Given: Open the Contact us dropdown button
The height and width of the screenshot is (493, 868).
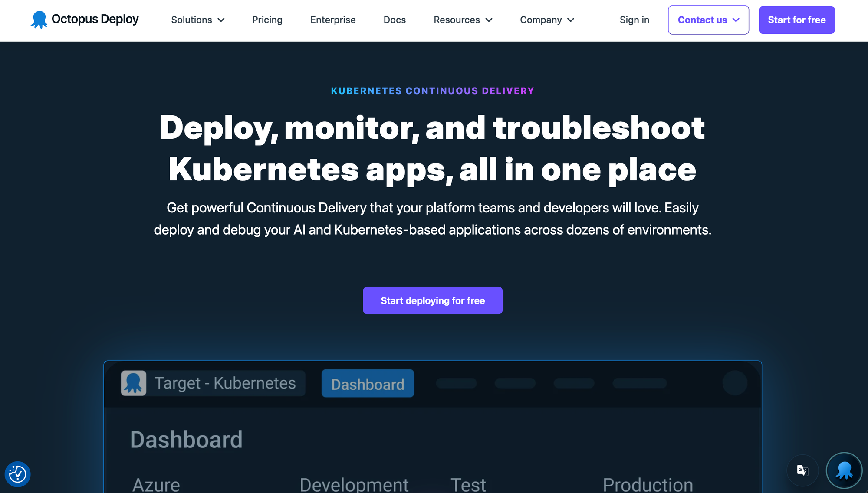Looking at the screenshot, I should [708, 20].
